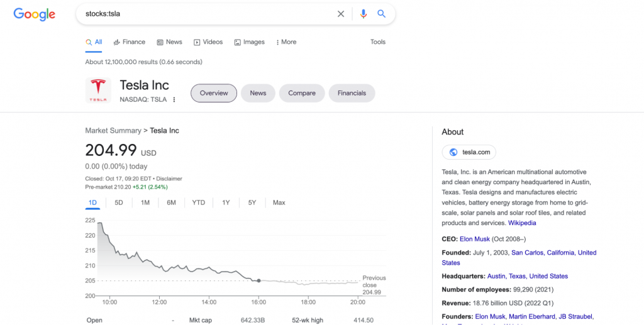
Task: Select the Overview chip for Tesla Inc
Action: (x=214, y=93)
